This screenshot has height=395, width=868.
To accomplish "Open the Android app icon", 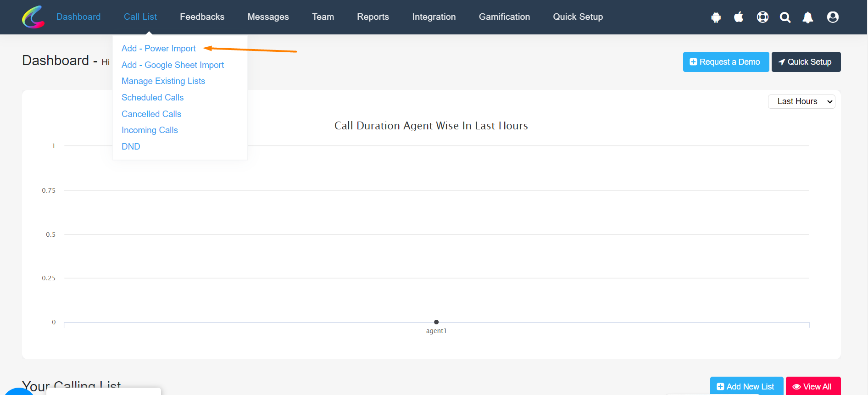I will point(716,17).
